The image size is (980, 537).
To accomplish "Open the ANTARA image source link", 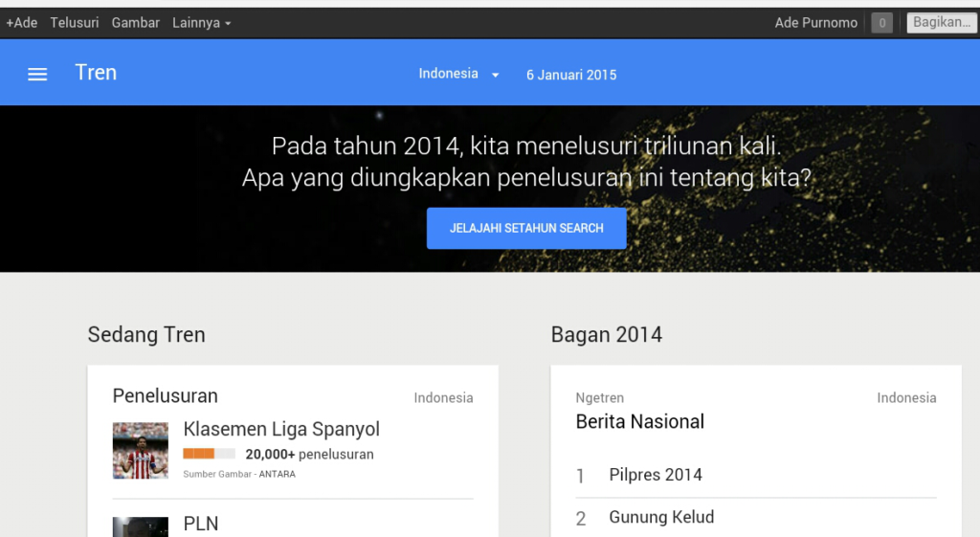I will point(277,474).
